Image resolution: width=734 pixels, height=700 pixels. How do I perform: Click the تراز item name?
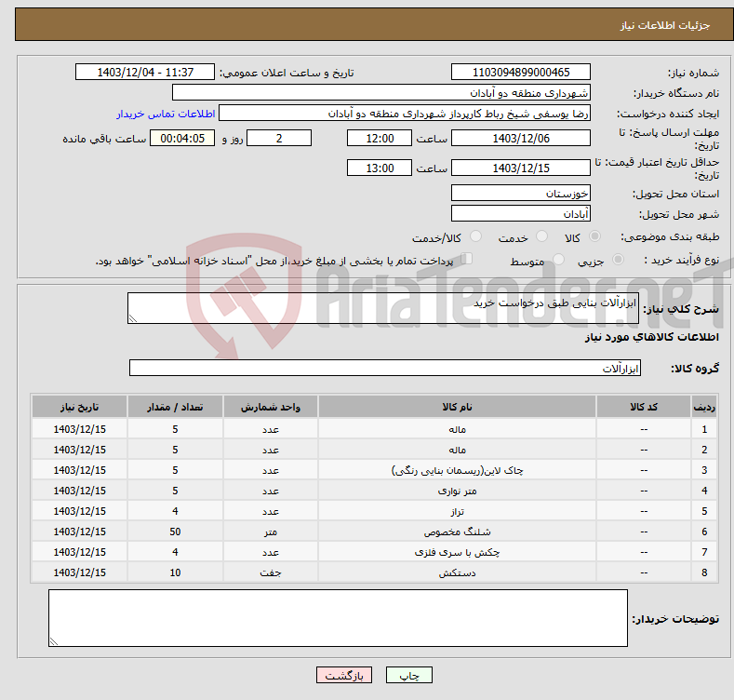457,511
